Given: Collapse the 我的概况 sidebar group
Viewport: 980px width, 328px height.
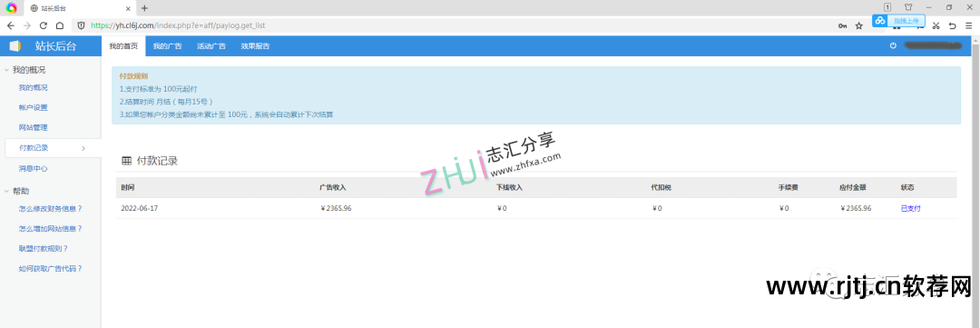Looking at the screenshot, I should pyautogui.click(x=6, y=70).
